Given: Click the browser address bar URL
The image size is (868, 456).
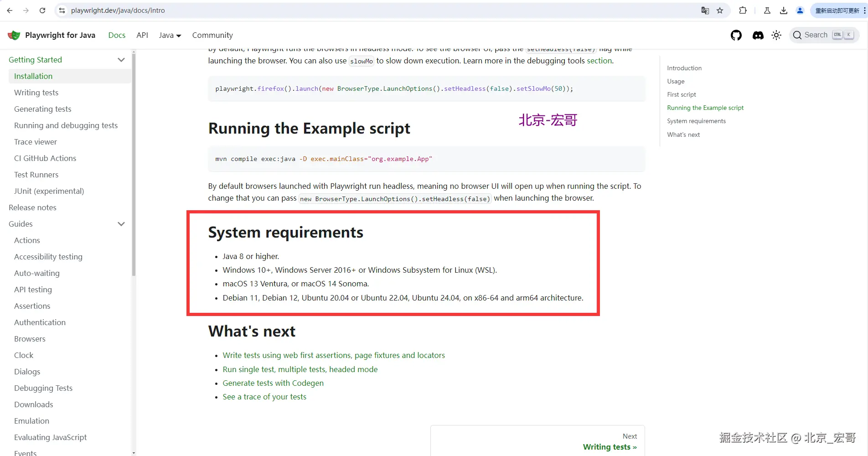Looking at the screenshot, I should coord(118,10).
